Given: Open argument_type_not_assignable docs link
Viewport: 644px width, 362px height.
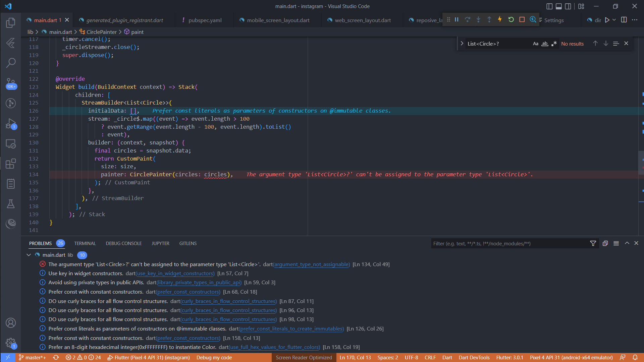Looking at the screenshot, I should [x=312, y=264].
